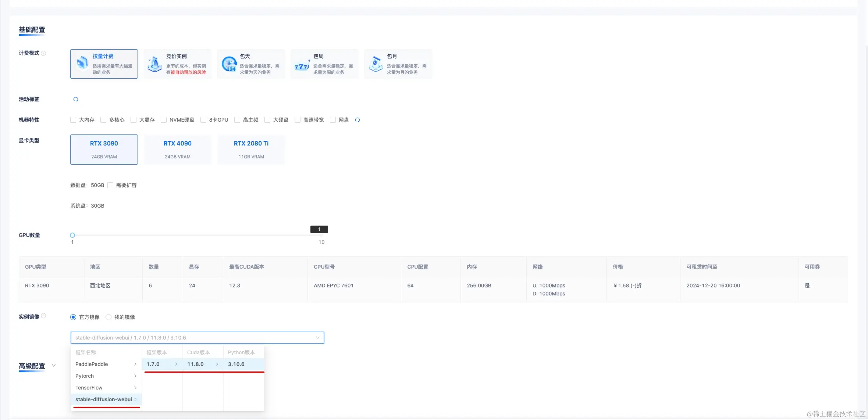Tick the 需要扩容 checkbox
Screen dimensions: 868x420
(110, 185)
